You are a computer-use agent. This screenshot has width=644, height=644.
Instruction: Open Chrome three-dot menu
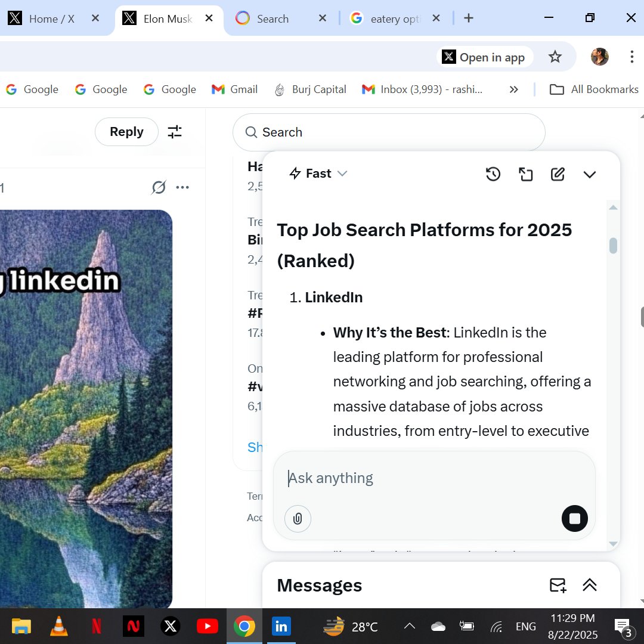point(631,57)
